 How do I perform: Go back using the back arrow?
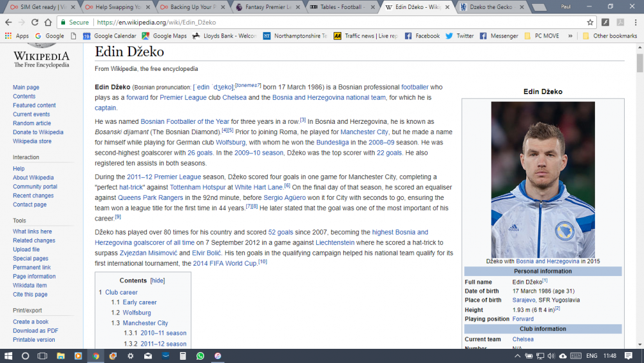[x=8, y=22]
